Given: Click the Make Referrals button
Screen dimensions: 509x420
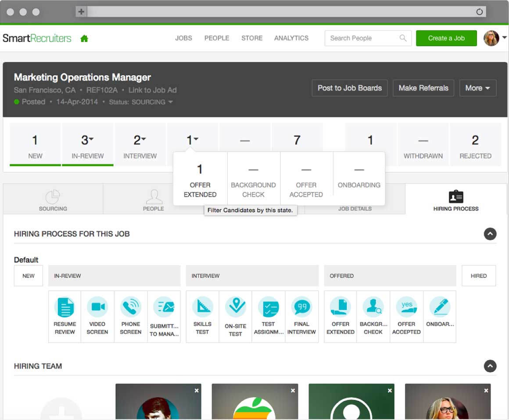Looking at the screenshot, I should tap(423, 88).
